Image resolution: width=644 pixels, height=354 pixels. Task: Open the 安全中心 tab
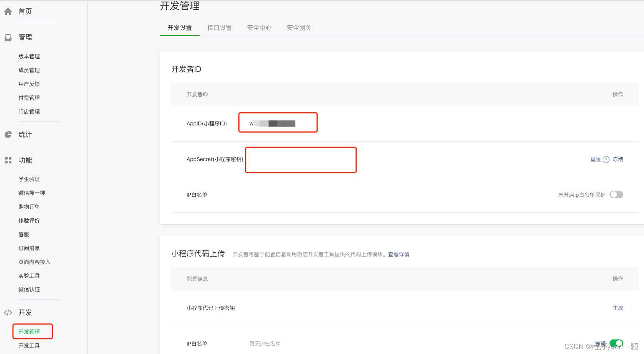click(259, 28)
